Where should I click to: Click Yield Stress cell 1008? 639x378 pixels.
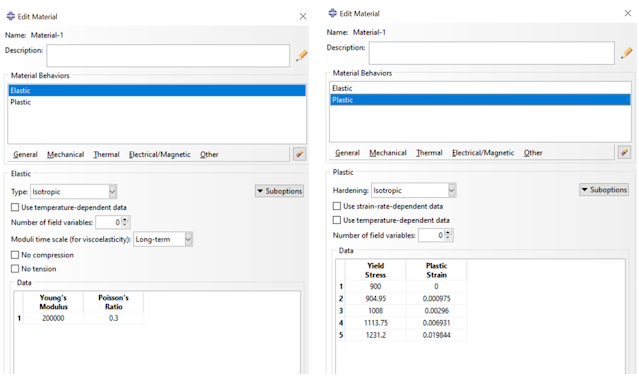(375, 311)
